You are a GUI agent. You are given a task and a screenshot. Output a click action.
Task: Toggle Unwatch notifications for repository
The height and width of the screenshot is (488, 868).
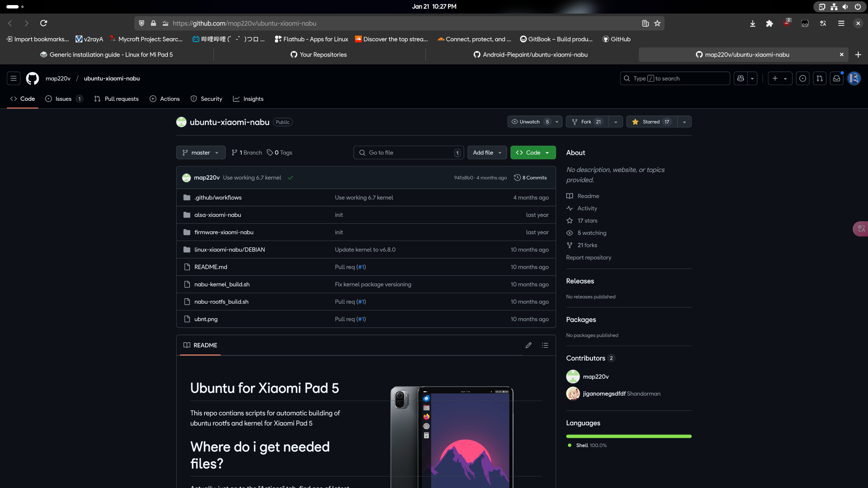point(529,122)
